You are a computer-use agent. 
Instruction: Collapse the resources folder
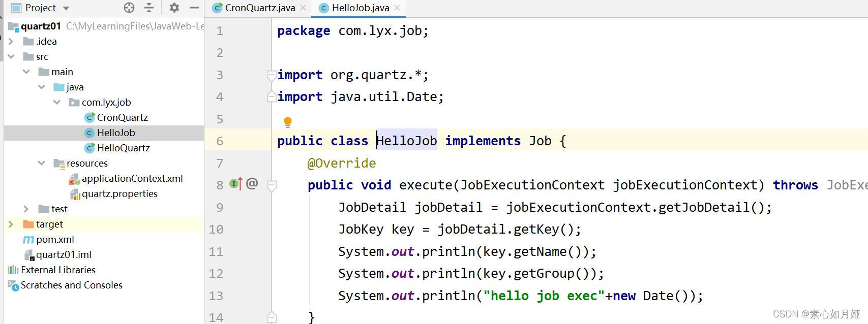[42, 163]
